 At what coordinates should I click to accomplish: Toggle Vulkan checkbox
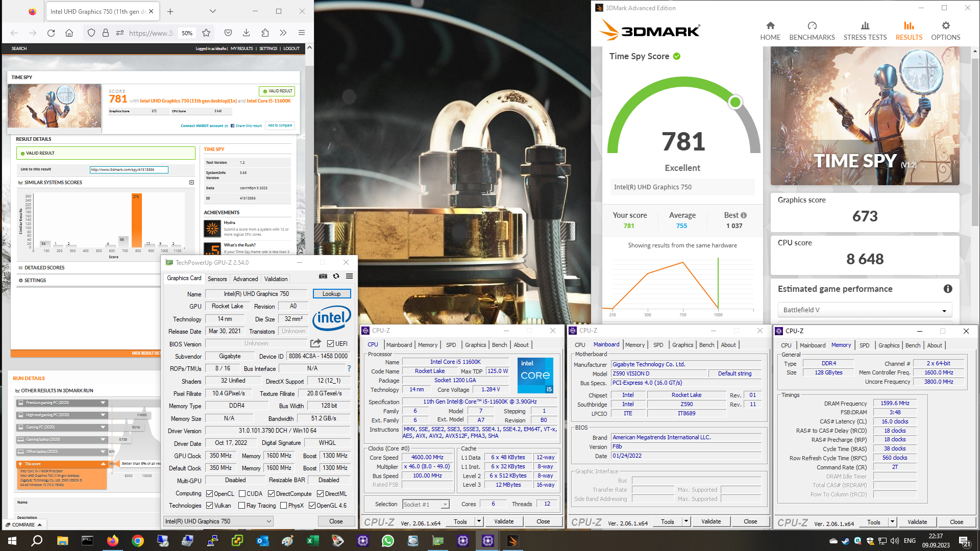pyautogui.click(x=209, y=506)
